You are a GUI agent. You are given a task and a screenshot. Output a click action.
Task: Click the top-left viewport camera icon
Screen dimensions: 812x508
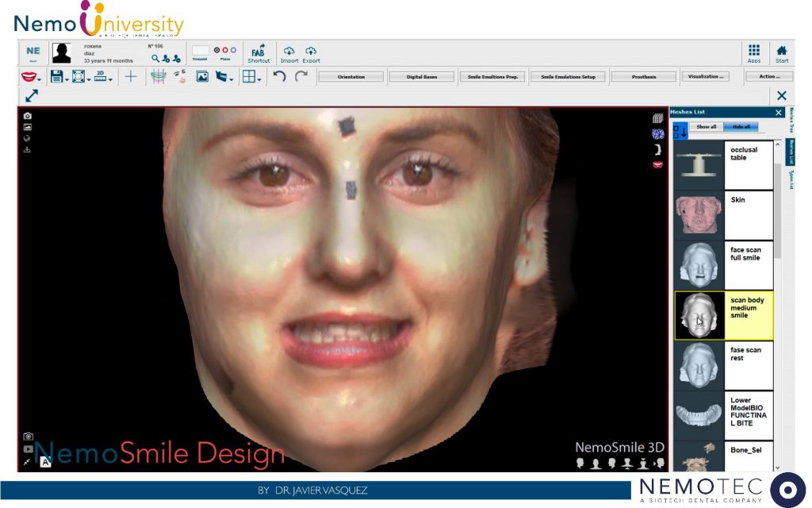pyautogui.click(x=28, y=116)
